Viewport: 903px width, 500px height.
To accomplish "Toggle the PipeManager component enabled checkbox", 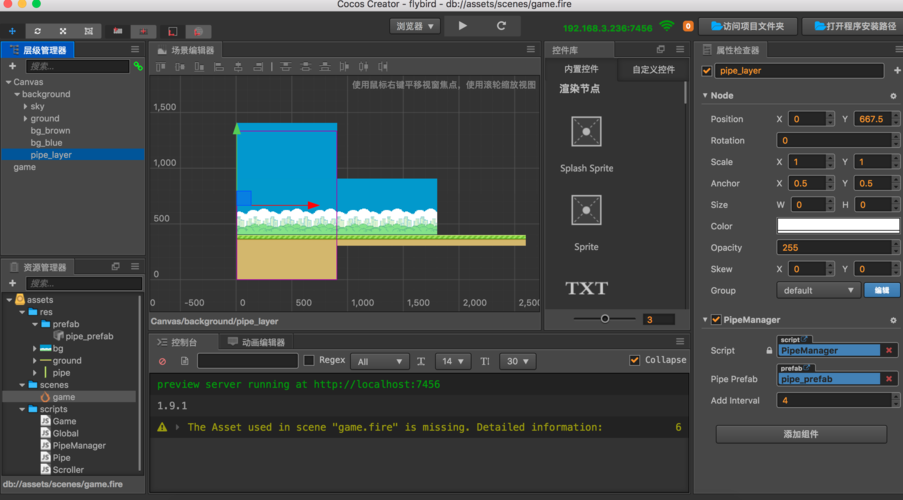I will 716,320.
